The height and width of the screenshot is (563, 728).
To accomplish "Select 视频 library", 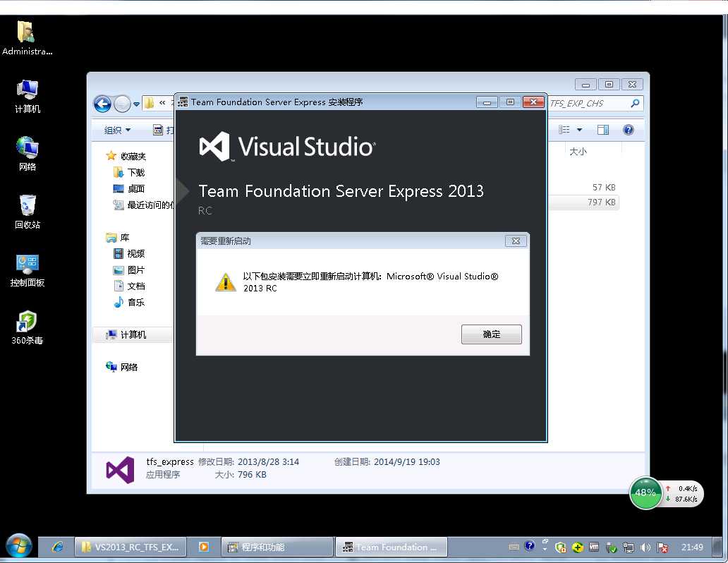I will tap(130, 253).
